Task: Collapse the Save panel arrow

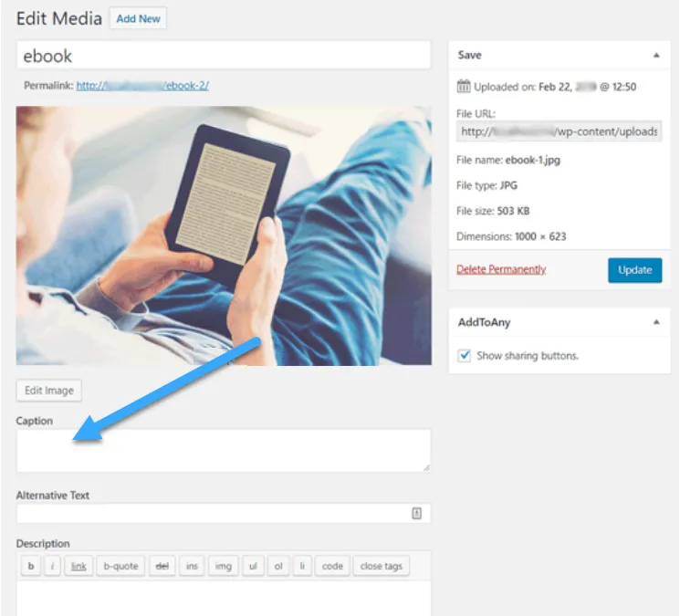Action: (x=656, y=55)
